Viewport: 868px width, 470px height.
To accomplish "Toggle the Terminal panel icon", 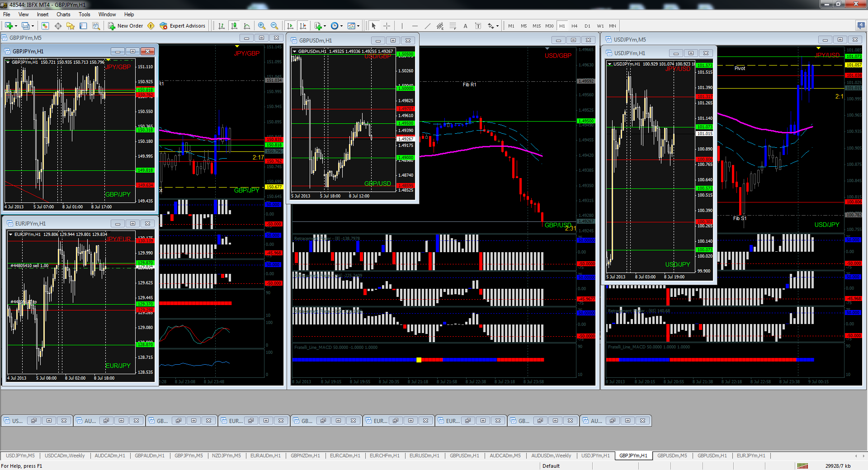I will point(83,26).
